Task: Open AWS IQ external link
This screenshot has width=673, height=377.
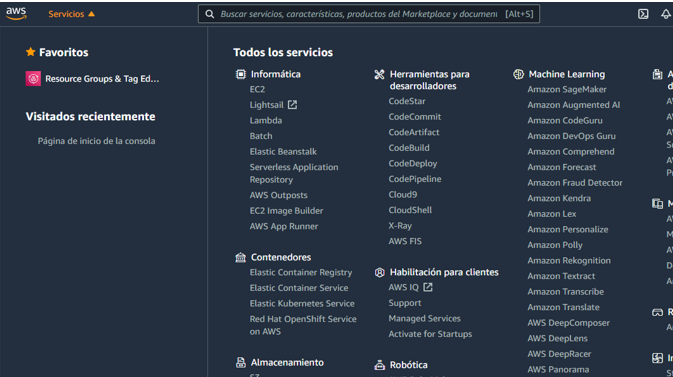Action: 428,287
